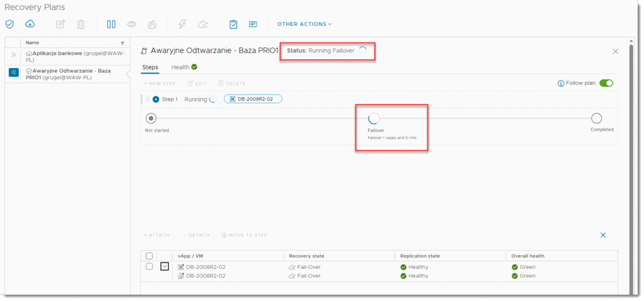
Task: Open the Other Actions dropdown
Action: pos(304,25)
